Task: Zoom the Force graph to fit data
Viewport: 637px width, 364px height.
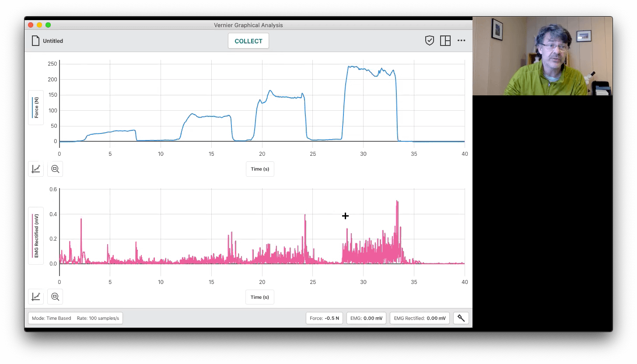Action: 55,169
